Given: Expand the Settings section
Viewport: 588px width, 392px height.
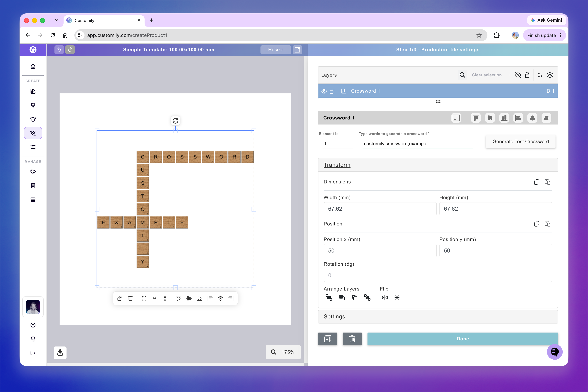Looking at the screenshot, I should coord(438,316).
